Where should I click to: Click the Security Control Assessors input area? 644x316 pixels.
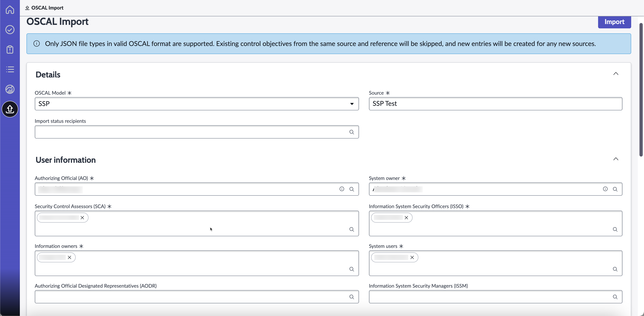click(196, 223)
